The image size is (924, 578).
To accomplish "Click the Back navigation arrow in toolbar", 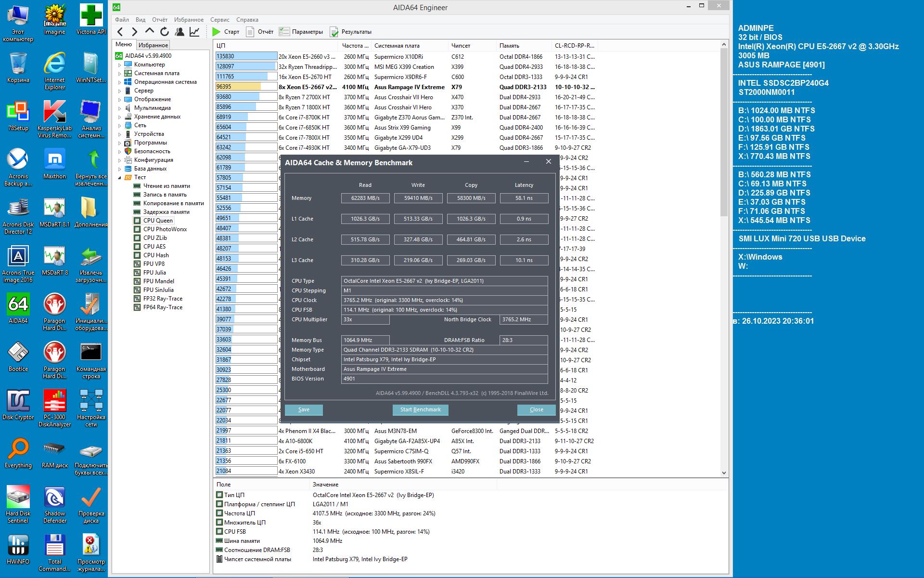I will point(120,32).
